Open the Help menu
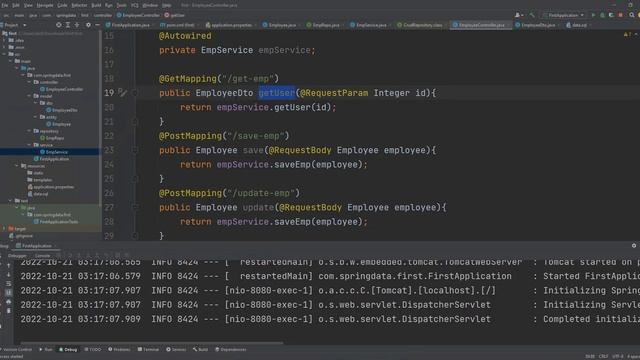This screenshot has height=360, width=640. [x=167, y=5]
